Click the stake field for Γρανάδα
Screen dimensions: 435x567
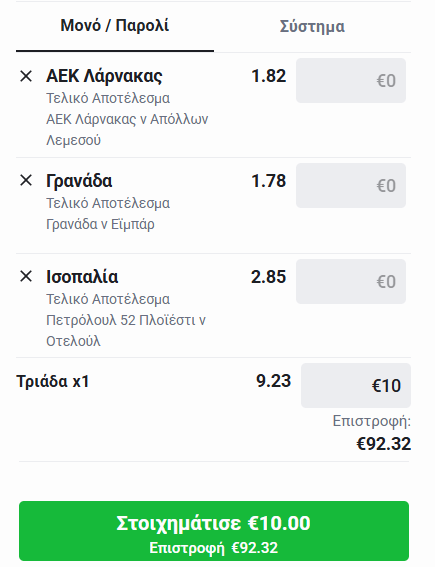click(351, 186)
